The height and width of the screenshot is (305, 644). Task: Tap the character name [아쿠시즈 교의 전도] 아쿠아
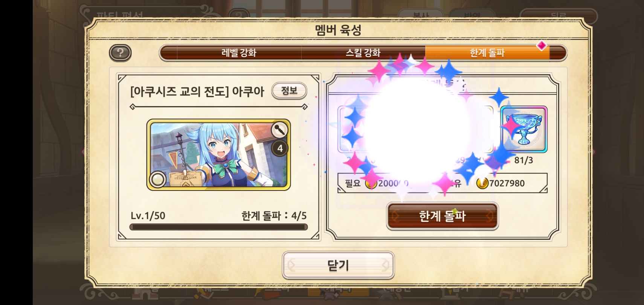tap(197, 91)
